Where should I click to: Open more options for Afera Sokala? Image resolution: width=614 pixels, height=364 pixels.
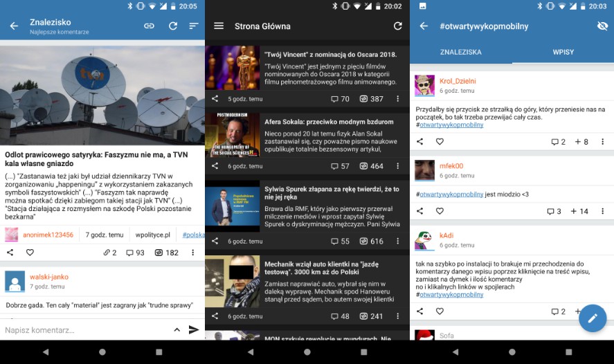398,166
